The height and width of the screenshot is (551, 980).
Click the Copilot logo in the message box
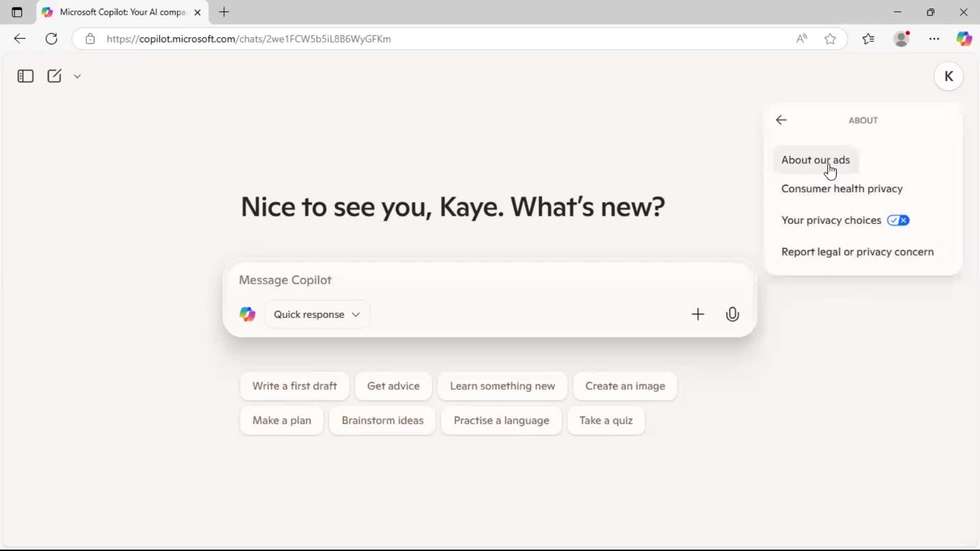[248, 314]
